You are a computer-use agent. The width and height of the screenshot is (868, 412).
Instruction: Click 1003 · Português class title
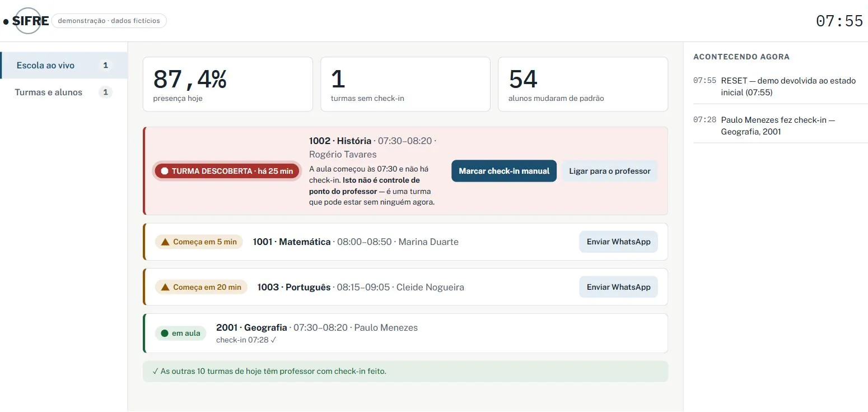pos(294,287)
